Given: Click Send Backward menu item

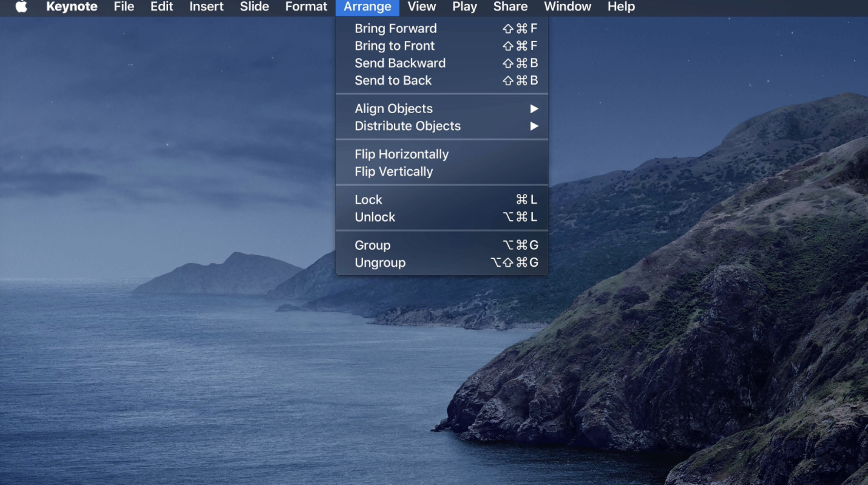Looking at the screenshot, I should (x=400, y=63).
